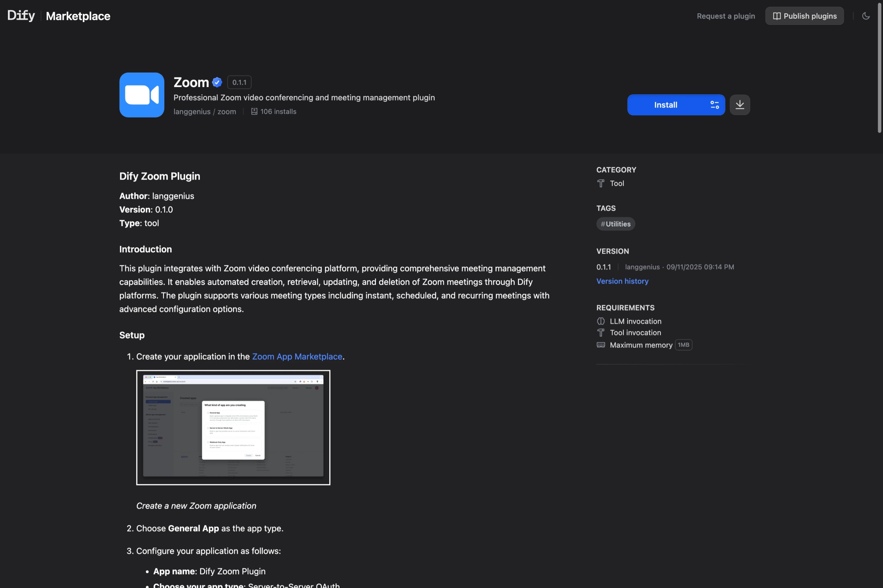Click the Tool category icon
The height and width of the screenshot is (588, 883).
tap(601, 183)
